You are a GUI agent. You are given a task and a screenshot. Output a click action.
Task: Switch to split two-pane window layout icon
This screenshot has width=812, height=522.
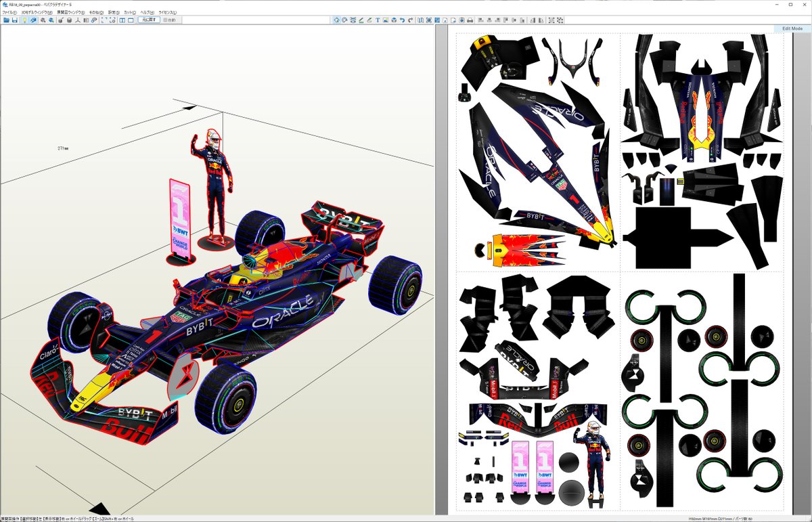122,20
